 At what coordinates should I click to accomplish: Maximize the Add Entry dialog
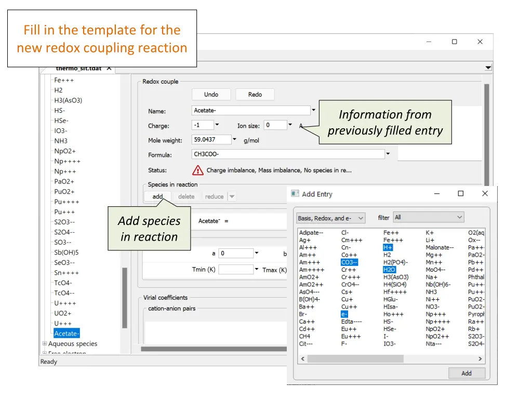click(460, 193)
